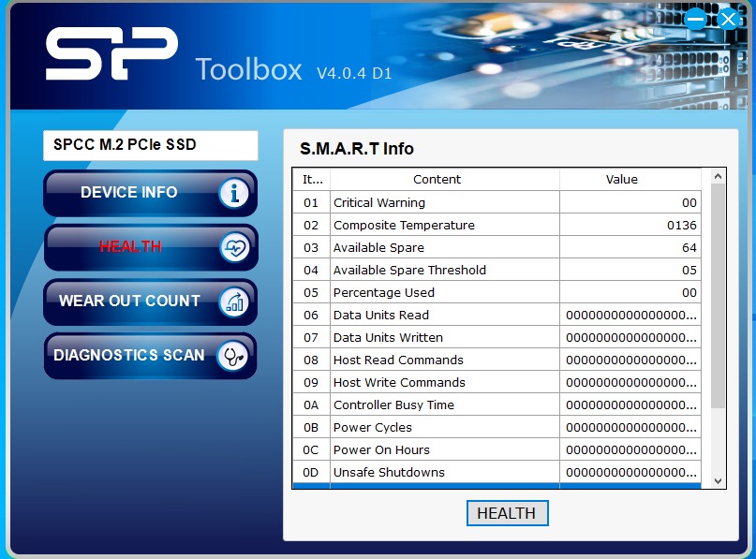Click item number '0D' cell

click(x=311, y=472)
